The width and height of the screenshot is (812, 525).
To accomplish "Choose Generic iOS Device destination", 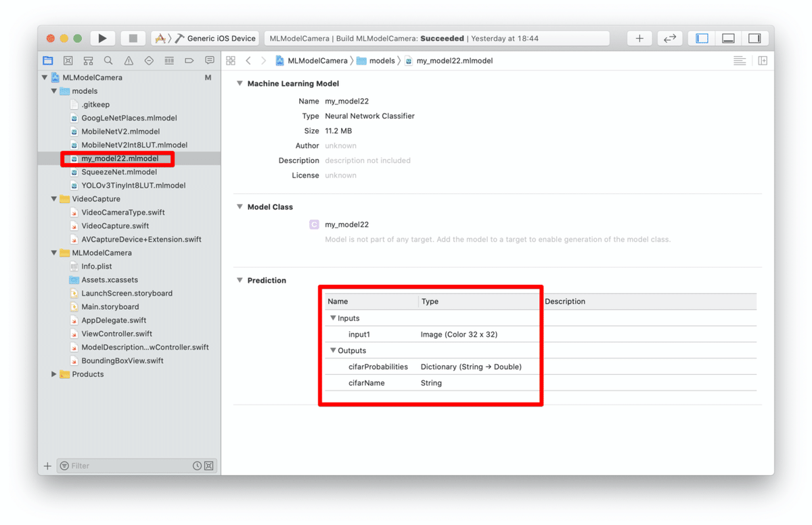I will (216, 39).
